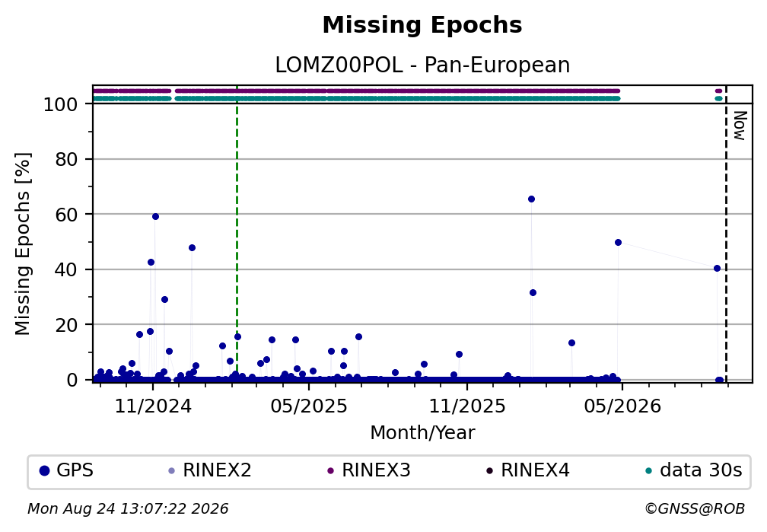This screenshot has height=532, width=767.
Task: Click the 48% data point after 11/2024
Action: coord(192,248)
